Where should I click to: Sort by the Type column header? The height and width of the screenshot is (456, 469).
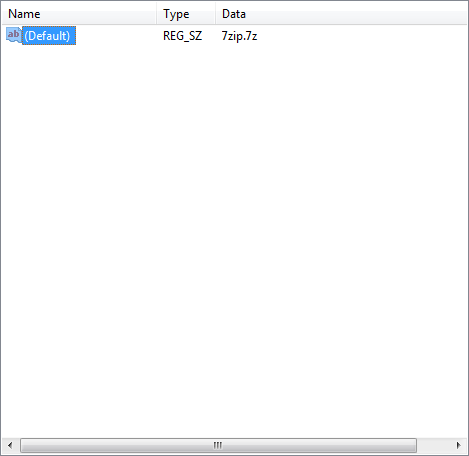coord(186,14)
